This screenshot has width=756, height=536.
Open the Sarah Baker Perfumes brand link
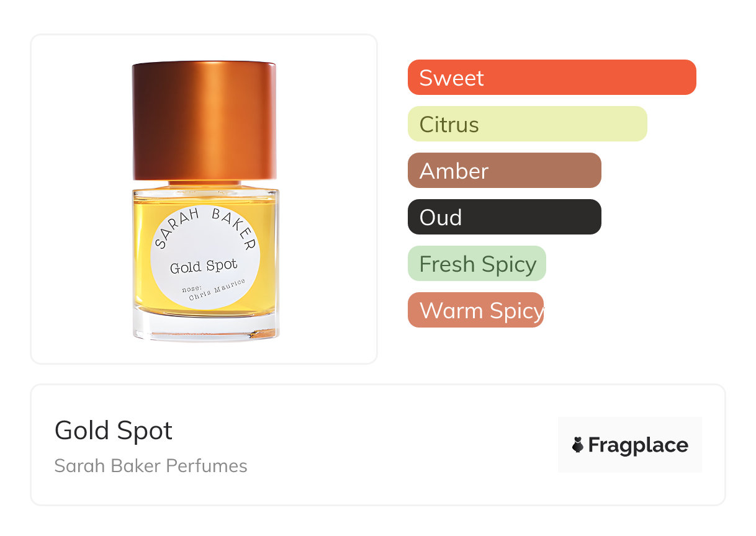coord(151,466)
